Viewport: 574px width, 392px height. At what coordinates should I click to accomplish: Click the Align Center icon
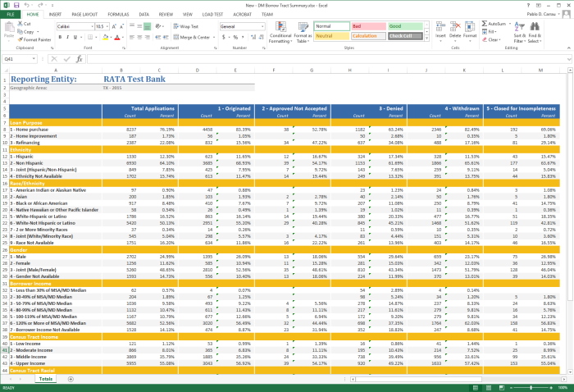[139, 38]
